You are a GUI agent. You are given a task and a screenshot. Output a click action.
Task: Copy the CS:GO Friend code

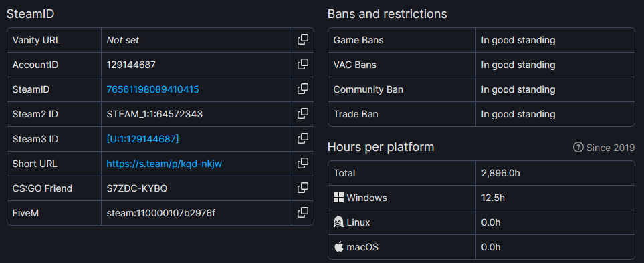(303, 188)
